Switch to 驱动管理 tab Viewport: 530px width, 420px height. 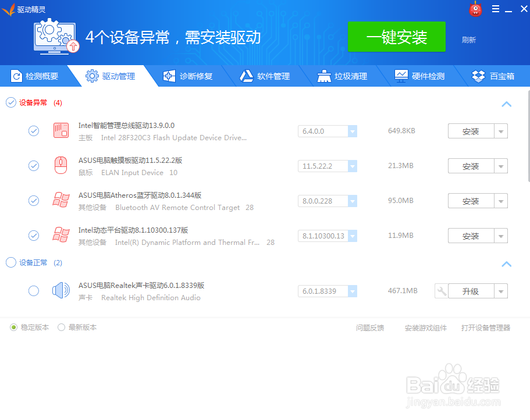(x=112, y=76)
